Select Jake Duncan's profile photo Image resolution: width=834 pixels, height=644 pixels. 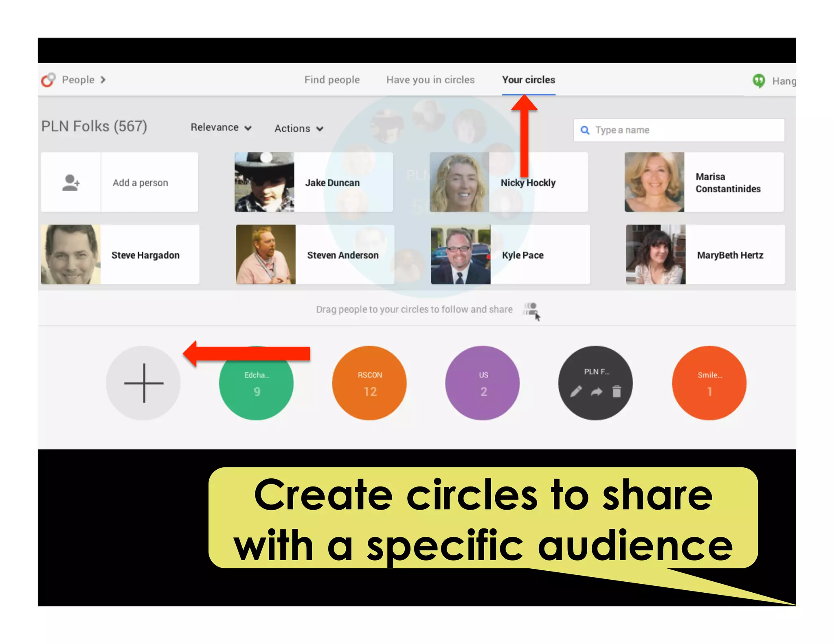click(x=264, y=182)
